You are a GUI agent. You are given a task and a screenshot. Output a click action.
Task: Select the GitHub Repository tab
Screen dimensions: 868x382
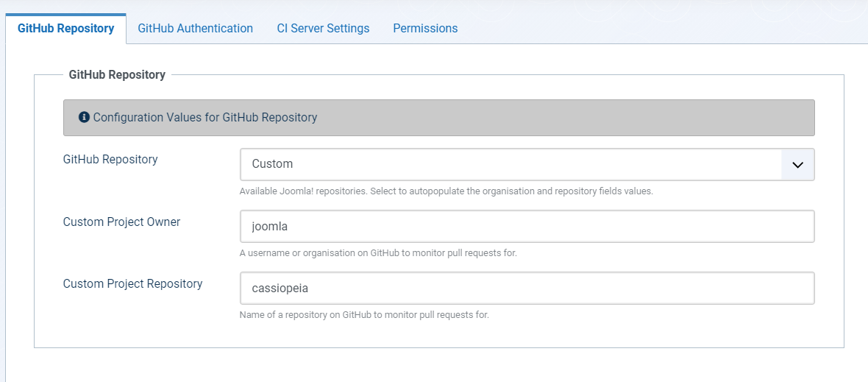(65, 28)
